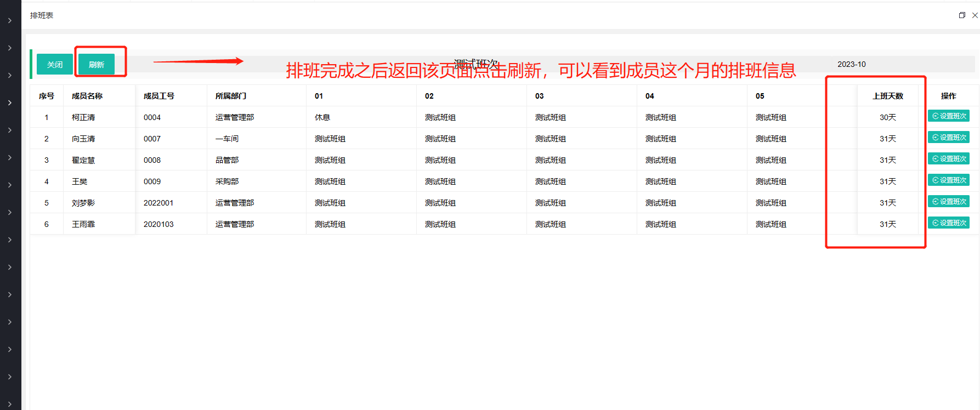Open 设置班次 for member 刘梦影
This screenshot has height=410, width=980.
pos(949,202)
